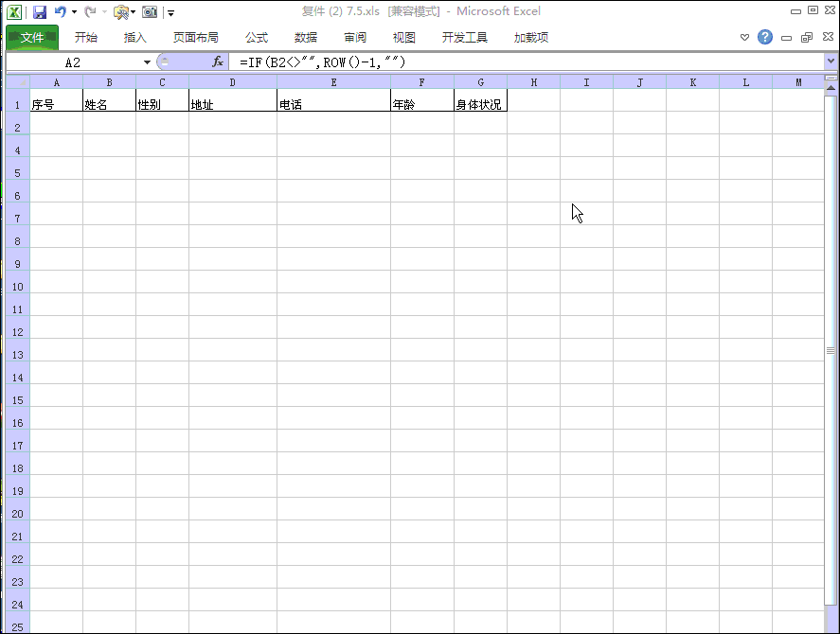Image resolution: width=840 pixels, height=634 pixels.
Task: Open Customize Quick Access Toolbar dropdown
Action: (170, 12)
